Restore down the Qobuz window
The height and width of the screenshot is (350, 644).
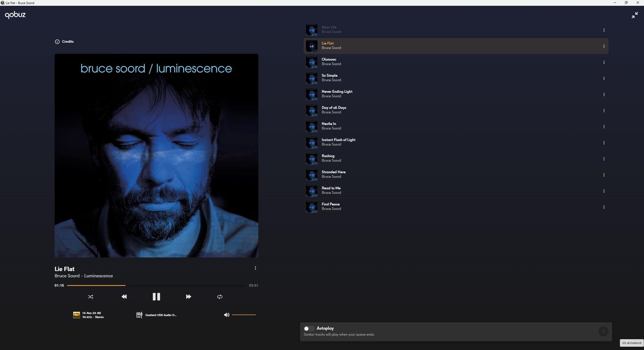coord(626,3)
